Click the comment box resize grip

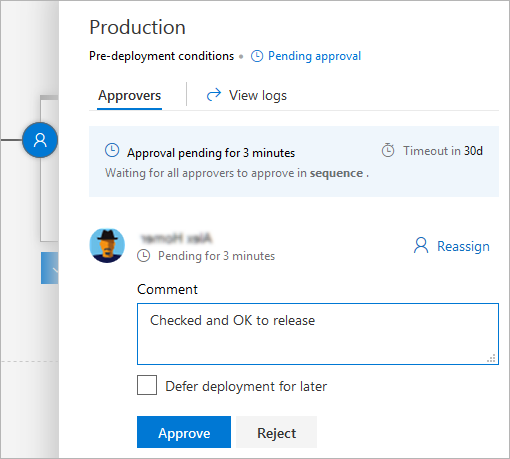coord(491,358)
